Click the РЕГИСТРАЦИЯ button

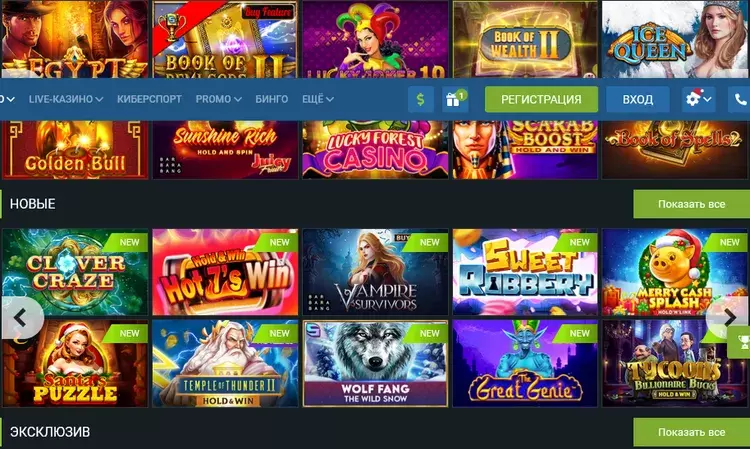coord(541,99)
